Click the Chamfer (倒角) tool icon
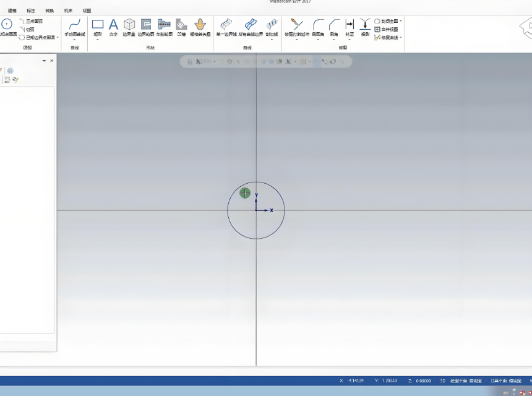532x396 pixels. point(334,25)
